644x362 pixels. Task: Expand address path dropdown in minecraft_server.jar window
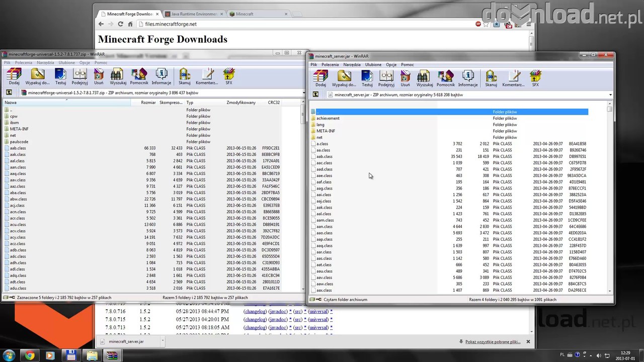(x=610, y=95)
